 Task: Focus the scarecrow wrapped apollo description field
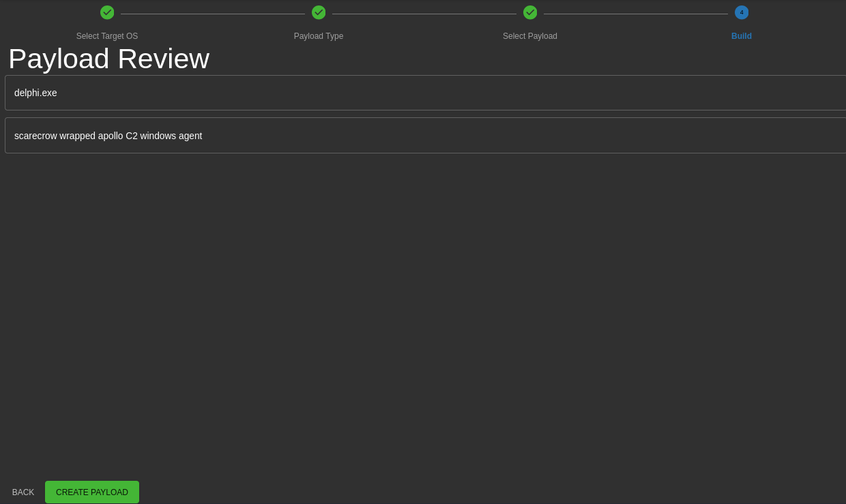(x=425, y=135)
